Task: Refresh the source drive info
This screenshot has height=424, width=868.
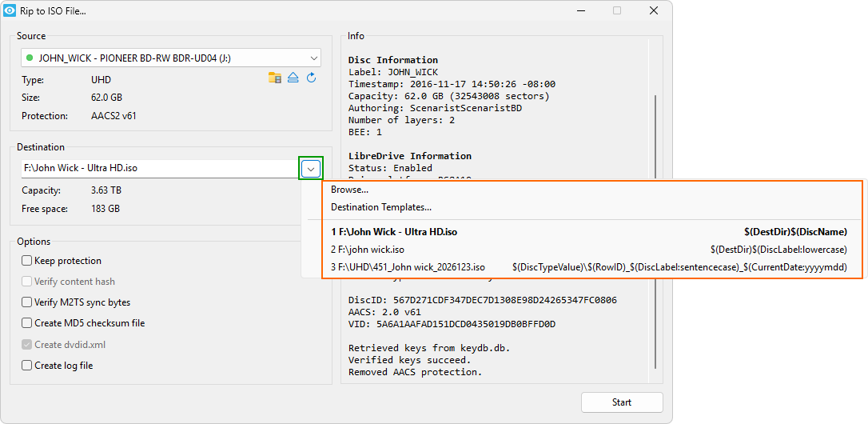Action: pos(312,78)
